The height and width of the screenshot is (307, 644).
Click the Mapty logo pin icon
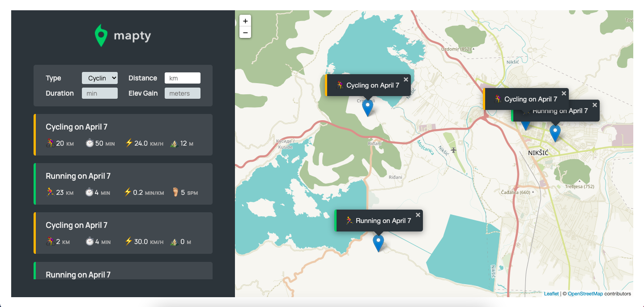click(x=101, y=34)
